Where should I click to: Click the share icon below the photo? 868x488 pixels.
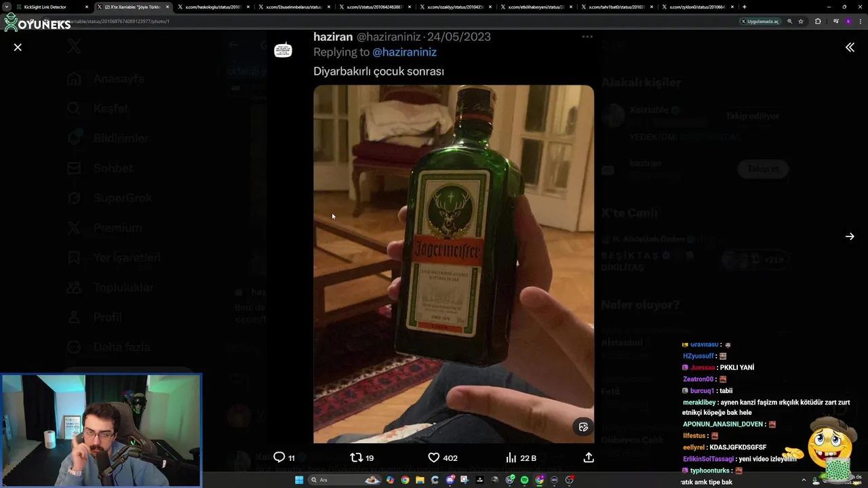589,457
